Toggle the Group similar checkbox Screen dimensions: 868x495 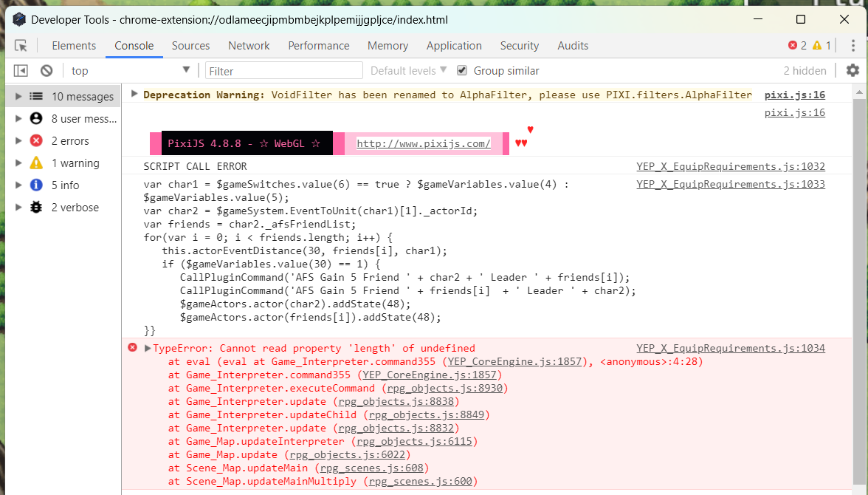(462, 70)
